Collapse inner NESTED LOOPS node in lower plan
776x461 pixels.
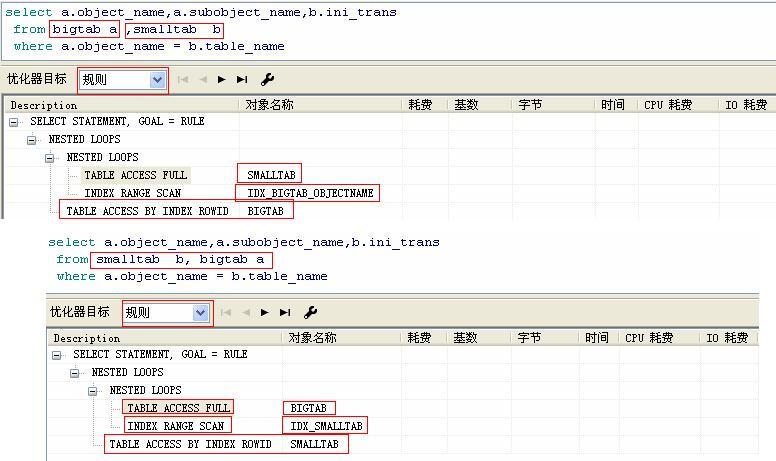coord(93,391)
